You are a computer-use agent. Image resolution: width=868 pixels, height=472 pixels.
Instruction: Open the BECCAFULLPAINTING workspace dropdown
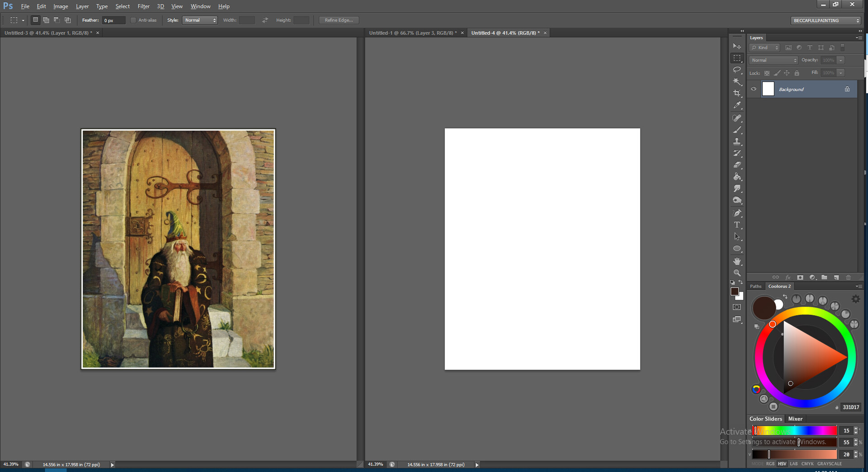pos(826,20)
